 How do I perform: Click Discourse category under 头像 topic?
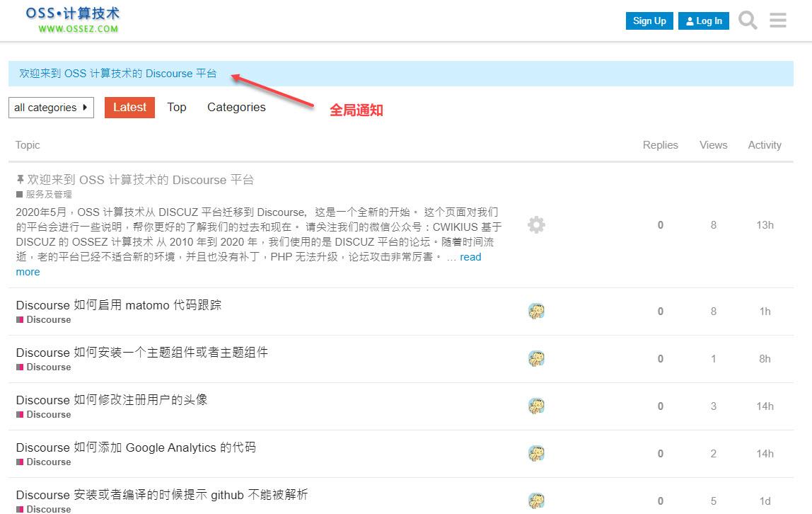[x=44, y=414]
